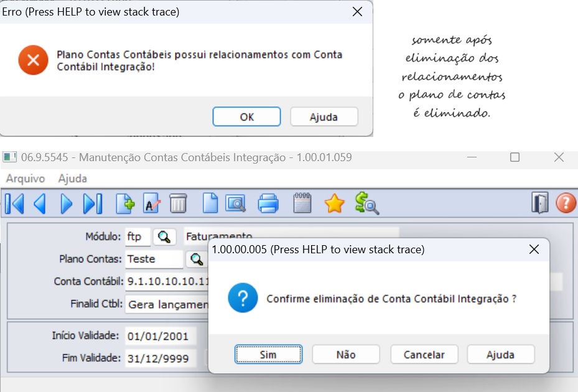The width and height of the screenshot is (578, 392).
Task: Click the Cancelar button
Action: click(x=424, y=355)
